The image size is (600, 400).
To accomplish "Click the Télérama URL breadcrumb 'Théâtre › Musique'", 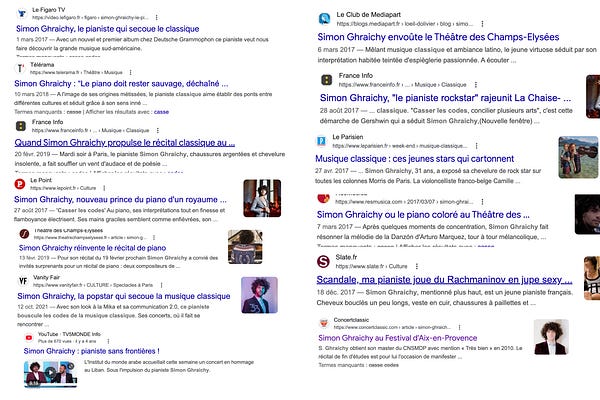I will [76, 72].
